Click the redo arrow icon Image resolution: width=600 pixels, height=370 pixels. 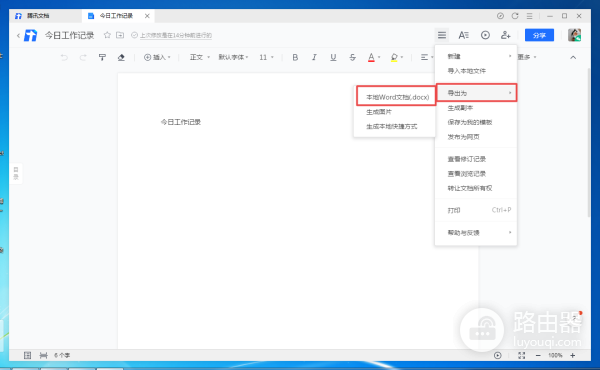(x=83, y=57)
